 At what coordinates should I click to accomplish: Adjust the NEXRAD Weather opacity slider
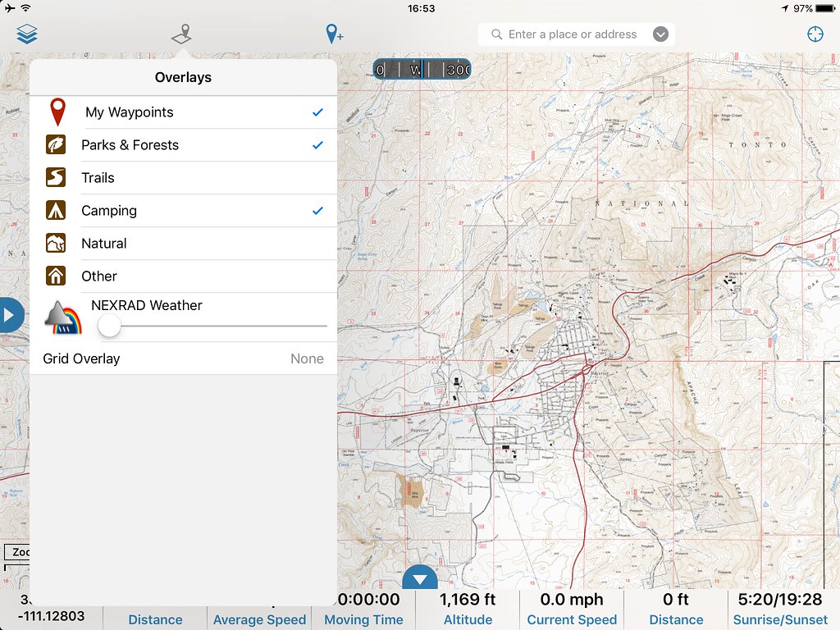(109, 326)
